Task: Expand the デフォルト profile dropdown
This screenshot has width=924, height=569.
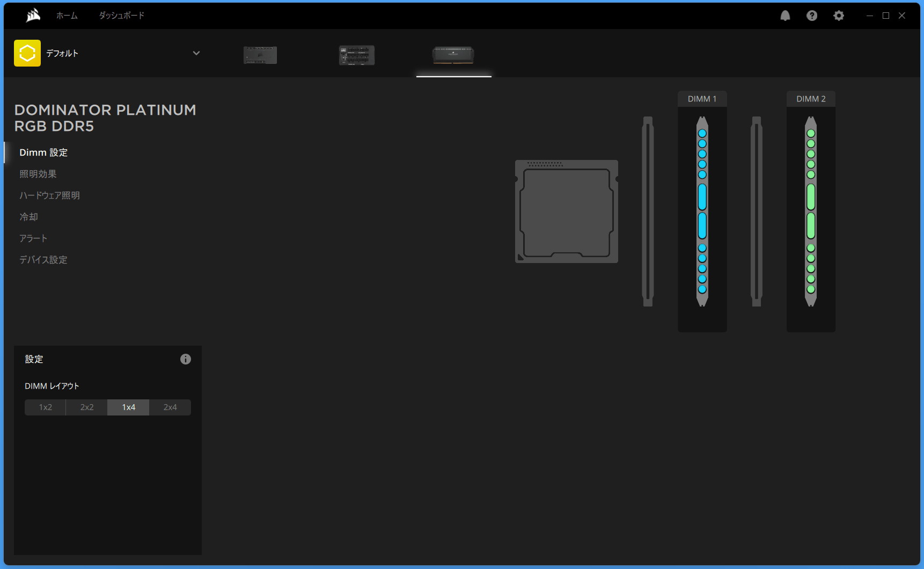Action: tap(196, 53)
